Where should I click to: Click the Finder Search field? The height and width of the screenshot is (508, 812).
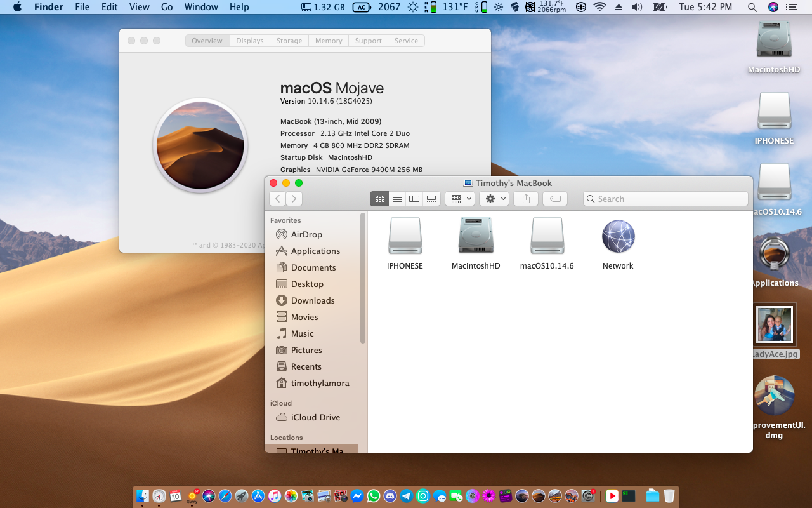click(665, 199)
